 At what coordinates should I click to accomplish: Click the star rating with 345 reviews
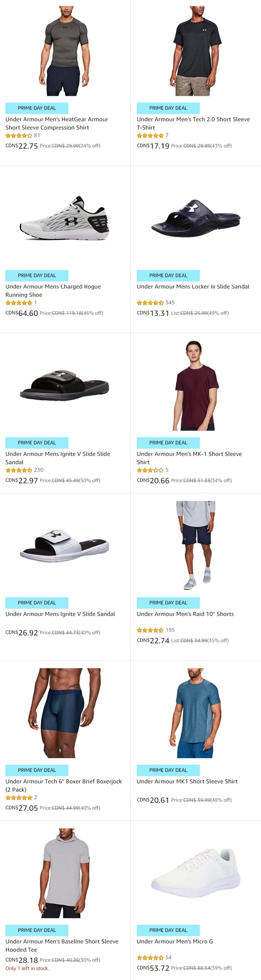coord(150,303)
